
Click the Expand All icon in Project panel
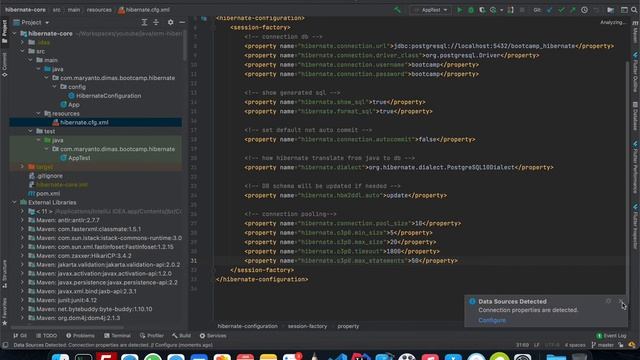click(144, 22)
